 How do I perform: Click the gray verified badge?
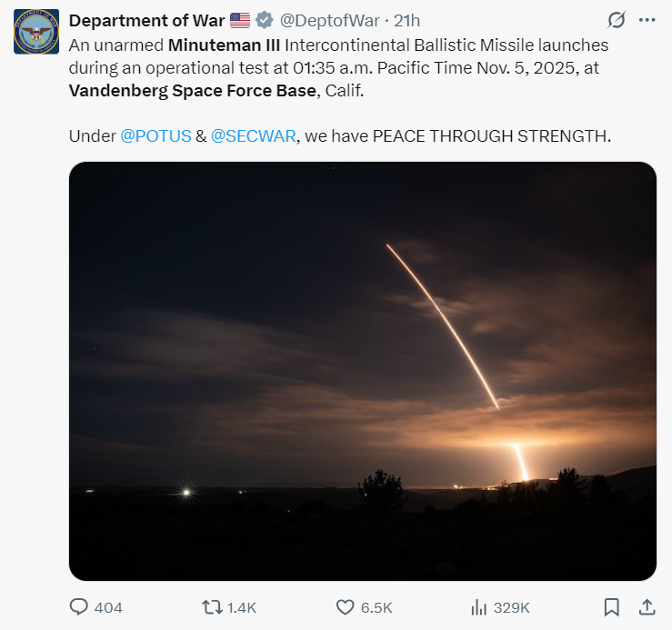click(x=264, y=21)
